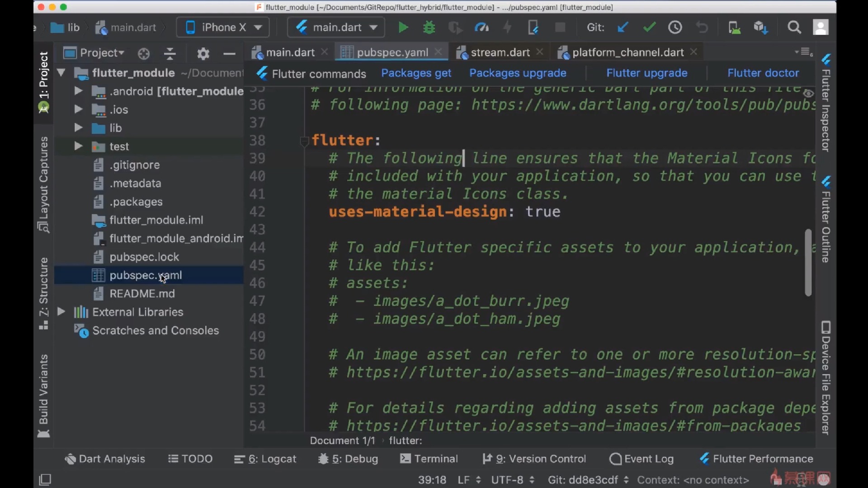Switch to stream.dart editor tab

[x=500, y=52]
